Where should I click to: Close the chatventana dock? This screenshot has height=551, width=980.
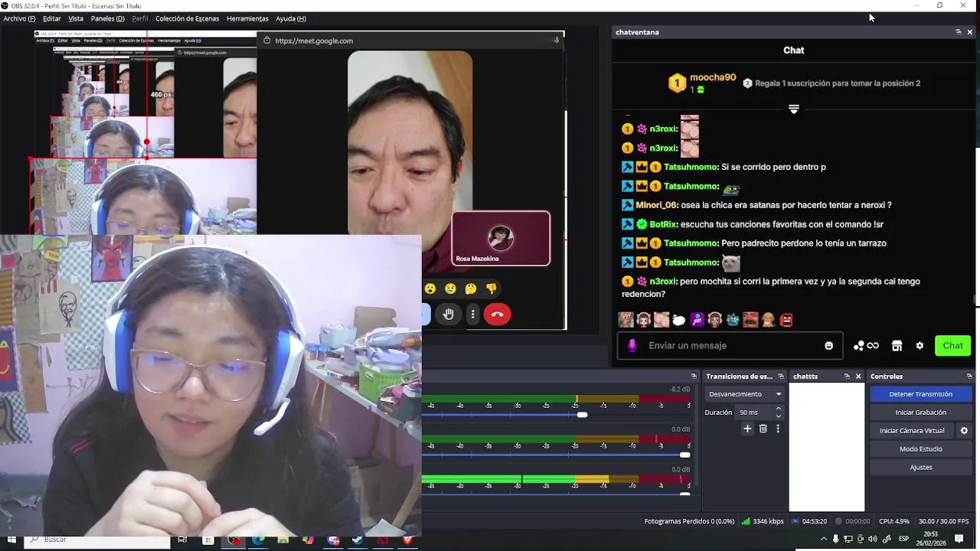point(969,32)
